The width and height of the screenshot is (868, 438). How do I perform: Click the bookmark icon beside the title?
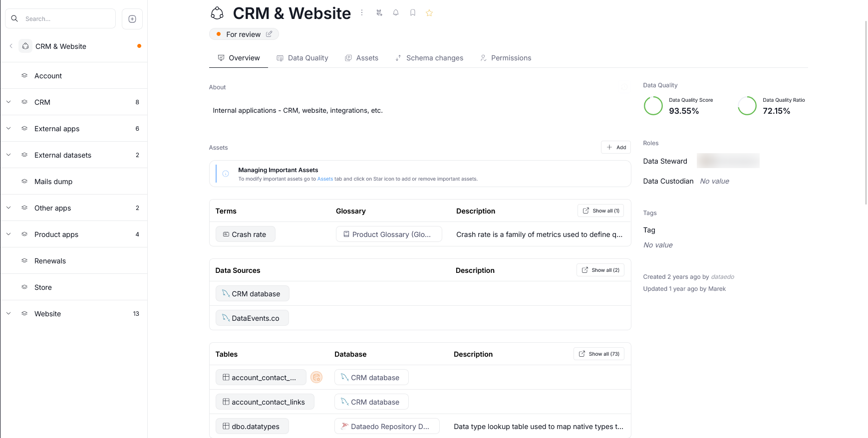pos(413,13)
